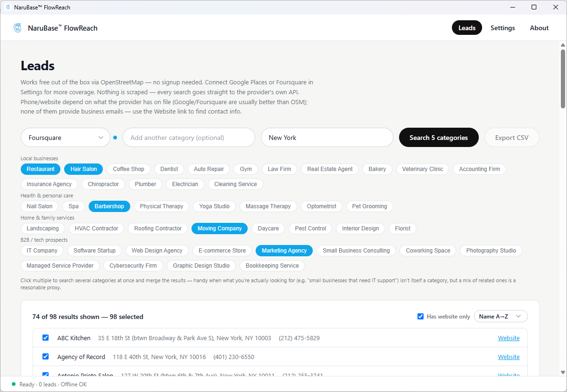The width and height of the screenshot is (567, 392).
Task: Uncheck the Agency of Record checkbox
Action: (46, 357)
